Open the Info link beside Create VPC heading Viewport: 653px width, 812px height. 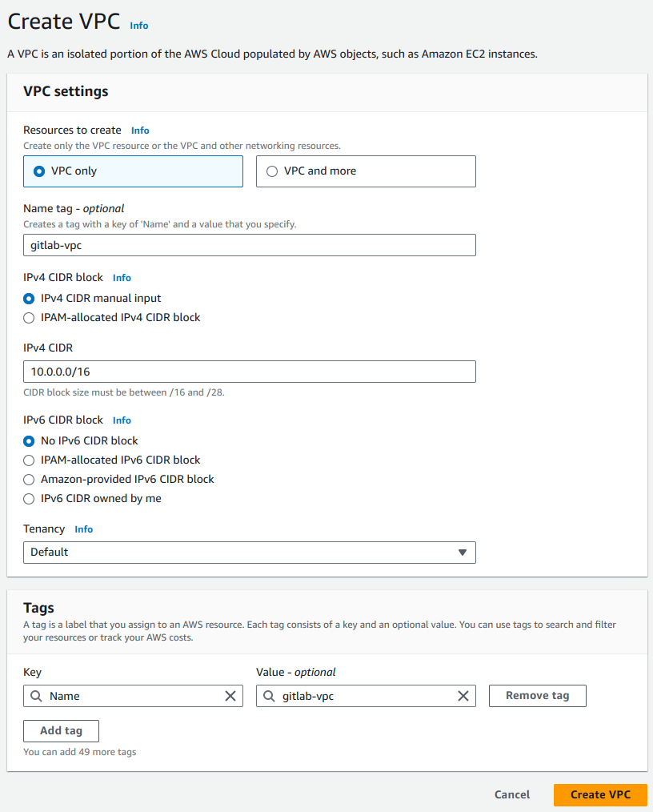138,25
